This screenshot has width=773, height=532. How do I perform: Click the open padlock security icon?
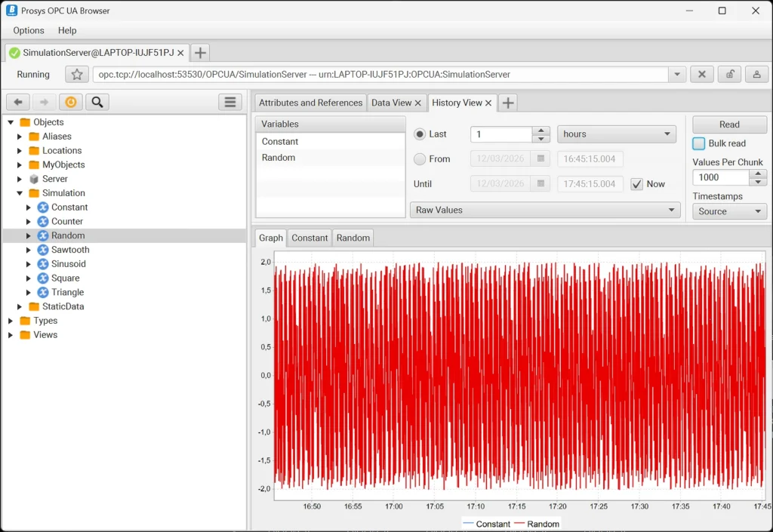pyautogui.click(x=729, y=74)
